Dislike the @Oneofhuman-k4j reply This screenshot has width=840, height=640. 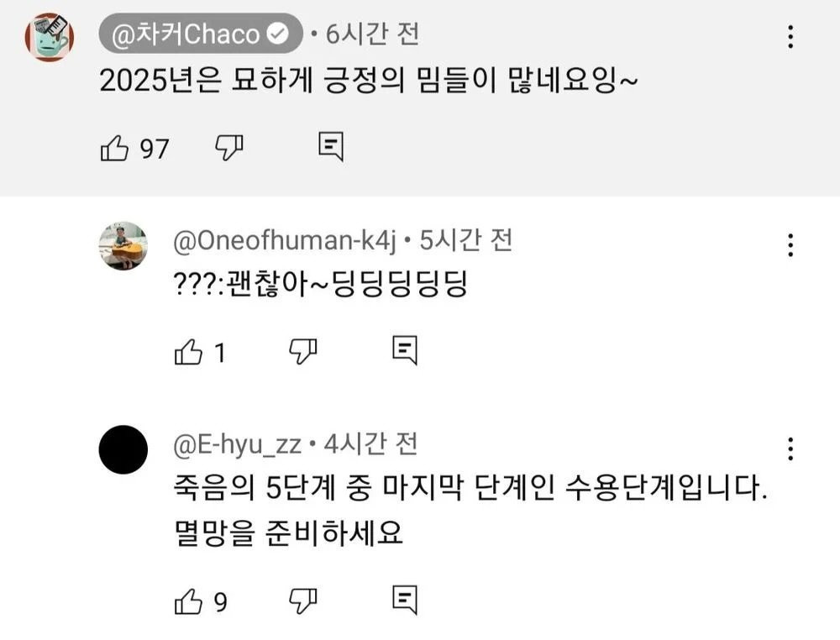[304, 350]
